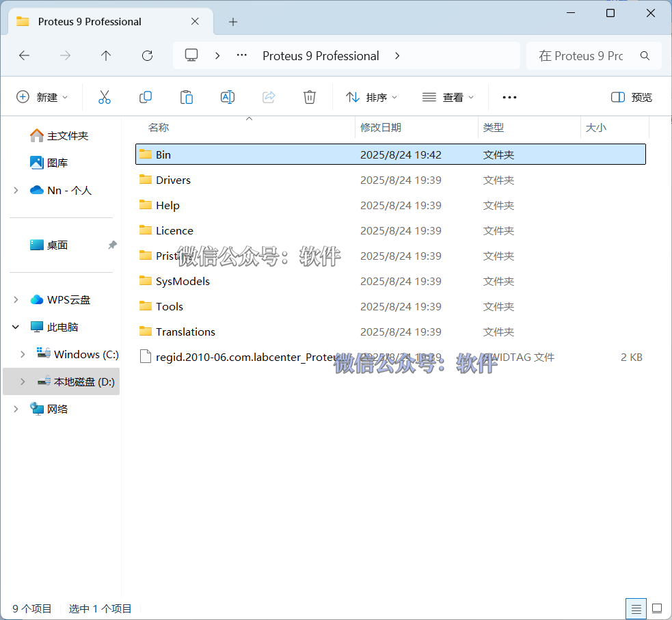This screenshot has height=620, width=672.
Task: Click the Tools folder icon
Action: pyautogui.click(x=146, y=306)
